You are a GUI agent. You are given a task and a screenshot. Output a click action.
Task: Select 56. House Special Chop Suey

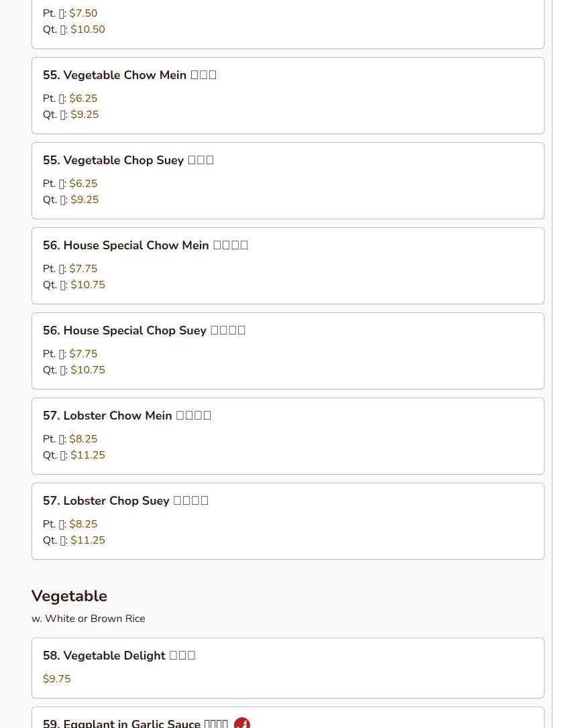click(288, 351)
